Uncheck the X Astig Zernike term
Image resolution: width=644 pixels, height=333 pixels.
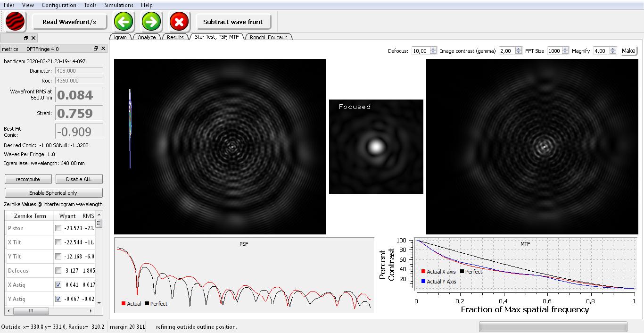[58, 285]
